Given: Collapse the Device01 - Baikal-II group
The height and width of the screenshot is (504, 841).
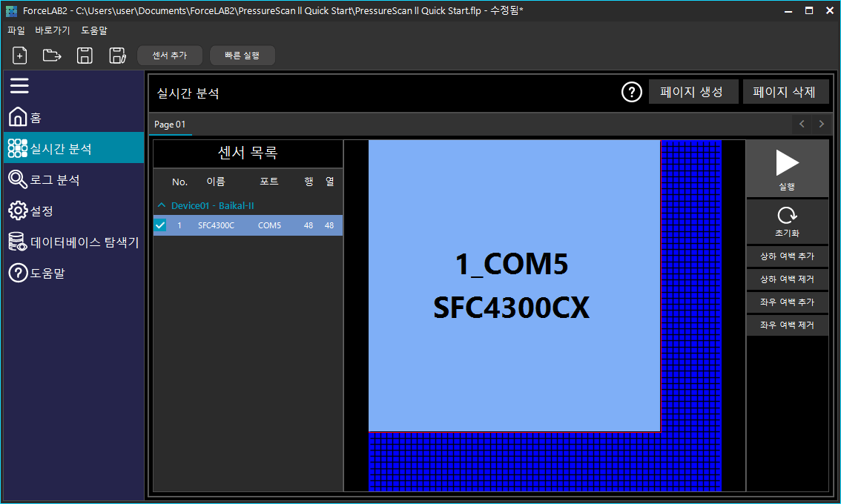Looking at the screenshot, I should point(162,205).
